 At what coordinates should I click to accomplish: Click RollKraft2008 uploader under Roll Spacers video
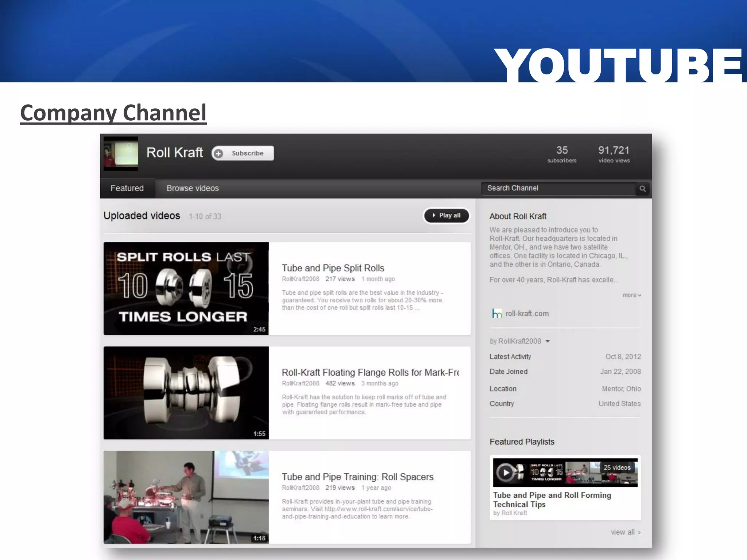[301, 488]
